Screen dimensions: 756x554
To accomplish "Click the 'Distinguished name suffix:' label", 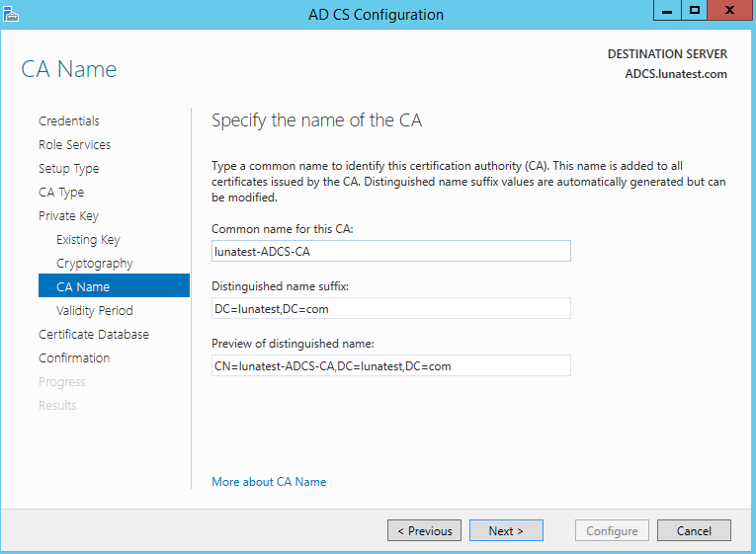I will (x=280, y=286).
